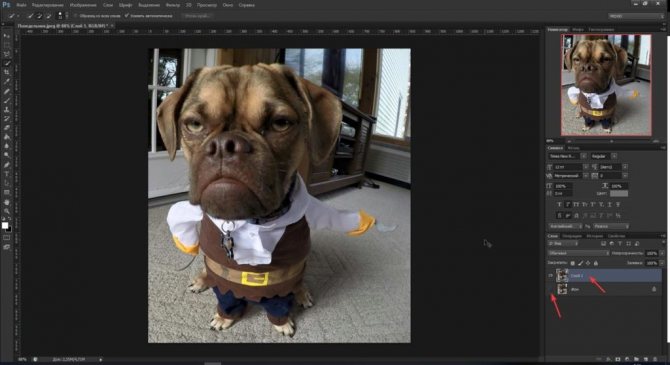Toggle lock all in Layers lock row
Image resolution: width=670 pixels, height=365 pixels.
click(x=596, y=263)
